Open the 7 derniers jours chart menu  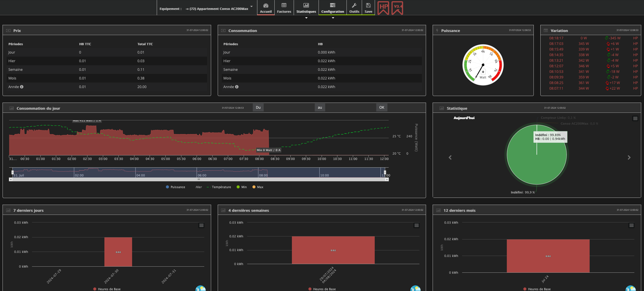(x=201, y=225)
